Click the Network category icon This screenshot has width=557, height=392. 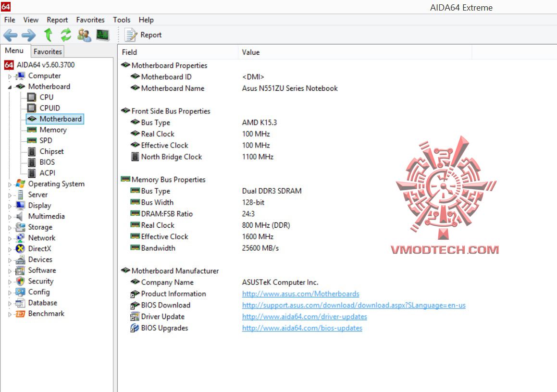point(21,238)
